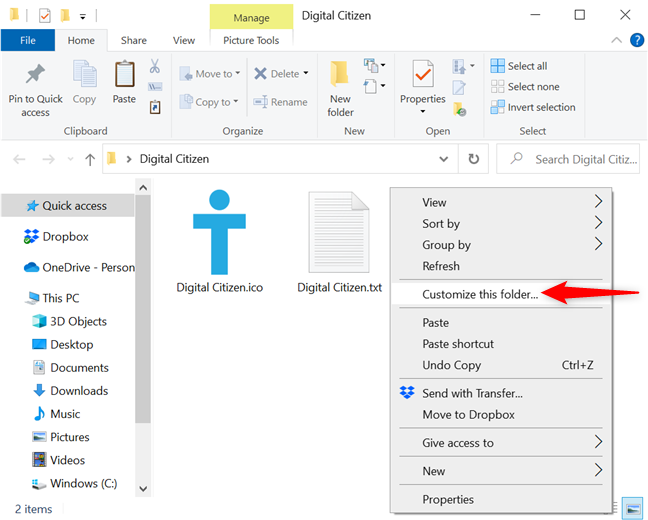The image size is (648, 520).
Task: Click Select none button
Action: [x=525, y=86]
